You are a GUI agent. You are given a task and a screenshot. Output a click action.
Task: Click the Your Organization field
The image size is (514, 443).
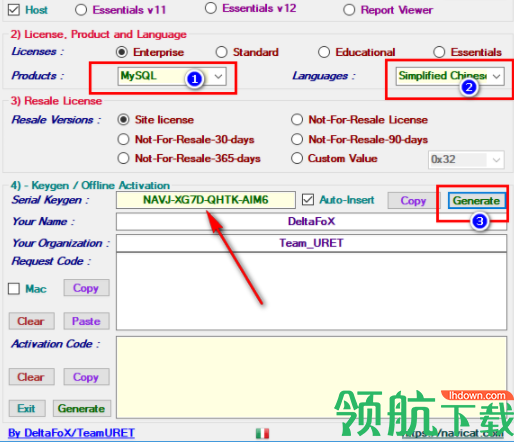[311, 243]
